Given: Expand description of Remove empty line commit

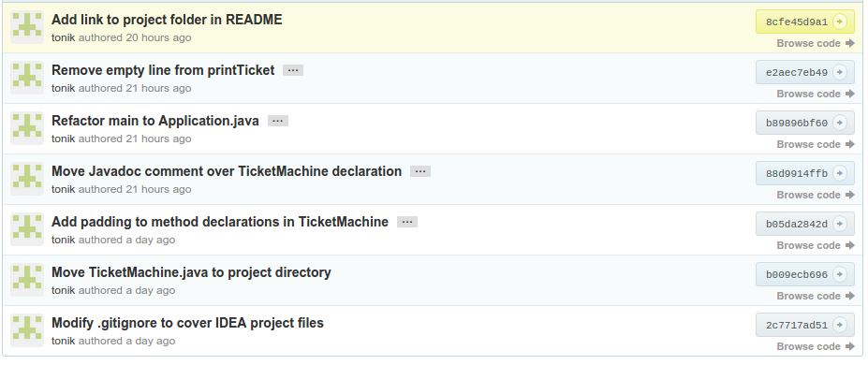Looking at the screenshot, I should point(293,70).
